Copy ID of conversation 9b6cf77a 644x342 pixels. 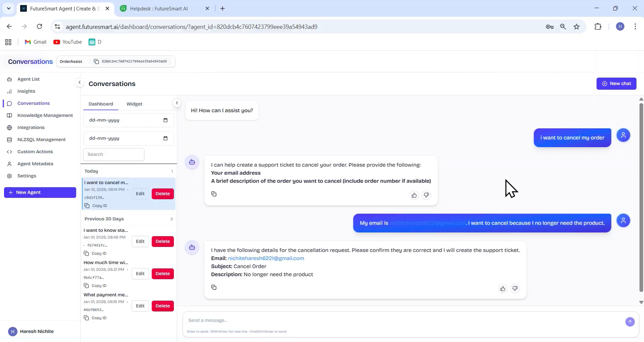tap(95, 286)
